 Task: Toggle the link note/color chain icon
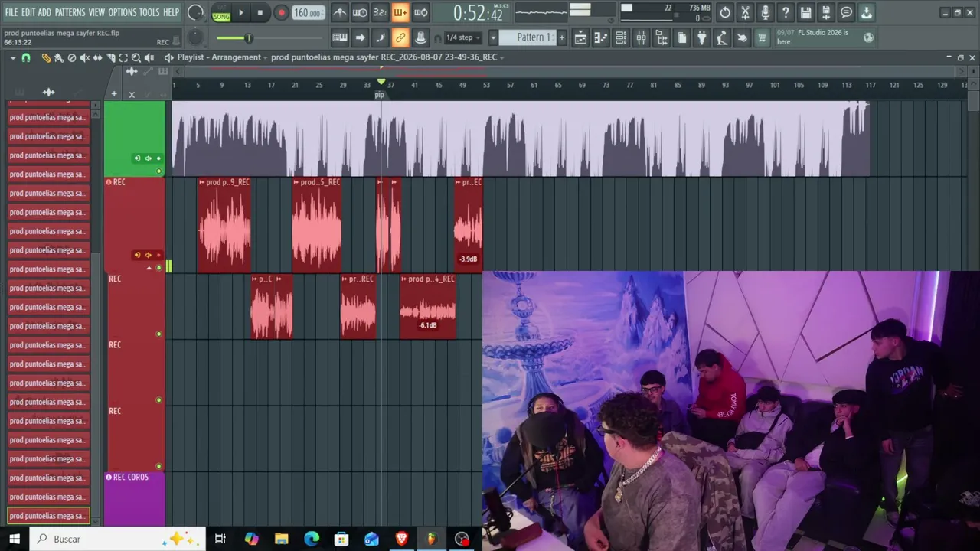pos(400,37)
